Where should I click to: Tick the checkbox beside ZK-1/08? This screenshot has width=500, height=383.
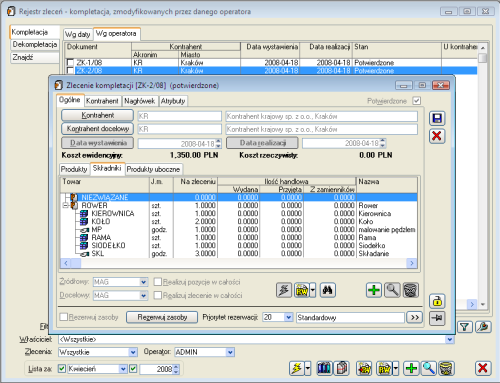click(x=70, y=62)
